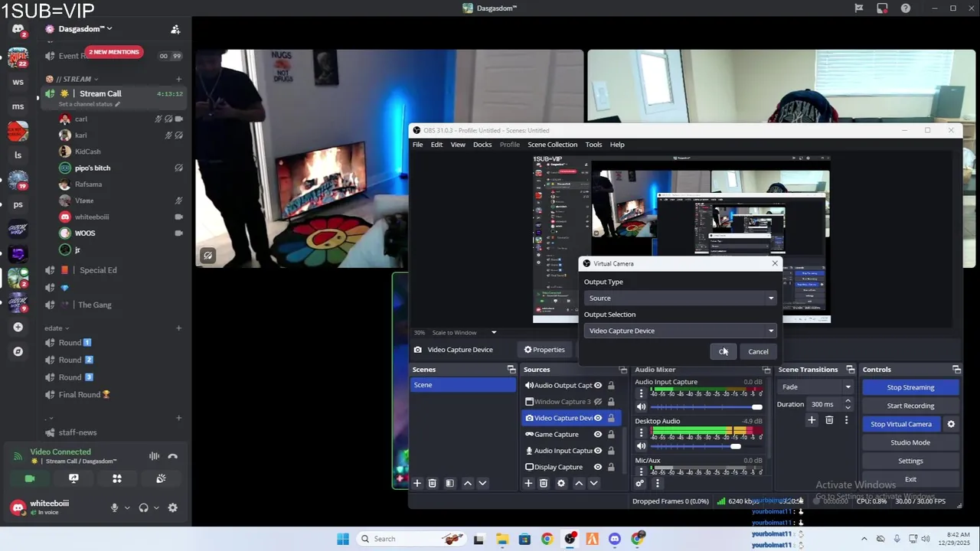The height and width of the screenshot is (551, 980).
Task: Open OBS Scene Collection menu
Action: [x=552, y=145]
